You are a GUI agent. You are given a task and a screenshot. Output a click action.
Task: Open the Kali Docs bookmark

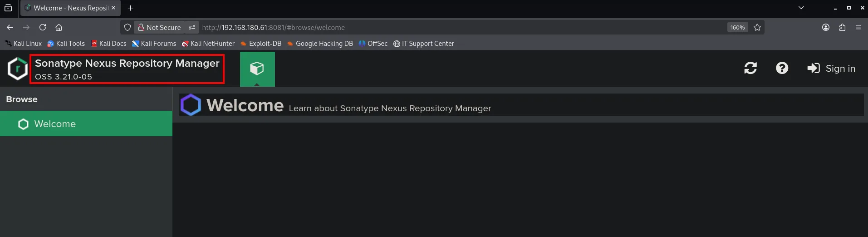coord(109,44)
